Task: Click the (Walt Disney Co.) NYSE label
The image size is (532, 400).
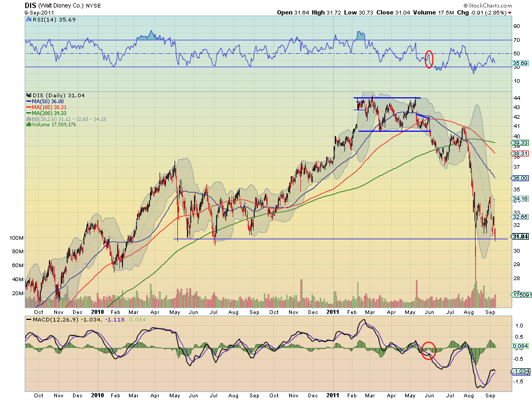Action: pyautogui.click(x=69, y=6)
